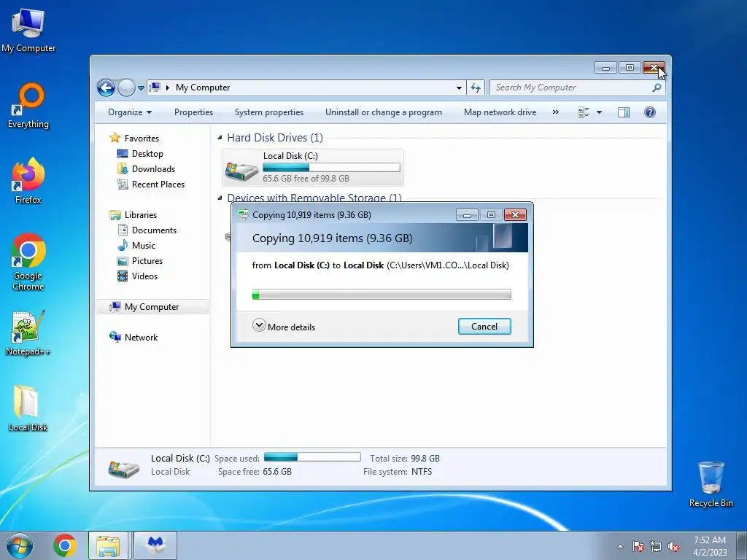The image size is (747, 560).
Task: Open taskbar clock showing 7:52 AM
Action: click(710, 546)
